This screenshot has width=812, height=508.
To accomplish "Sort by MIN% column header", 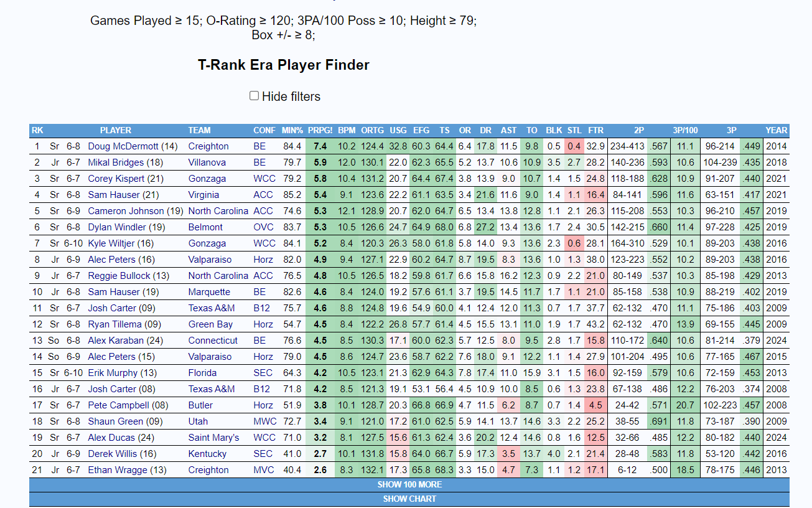I will 292,130.
